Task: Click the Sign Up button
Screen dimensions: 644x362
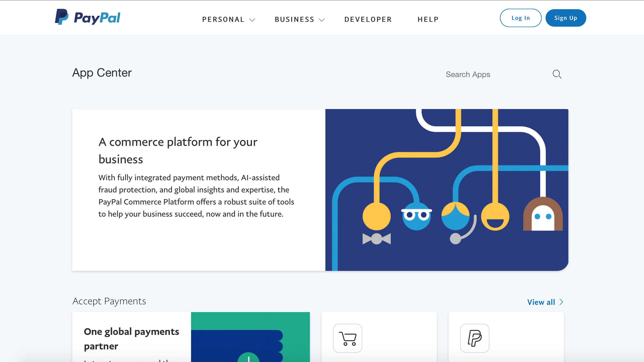Action: tap(566, 18)
